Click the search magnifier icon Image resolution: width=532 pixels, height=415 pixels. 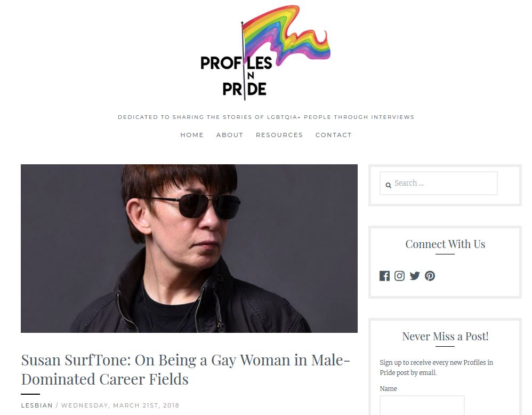pyautogui.click(x=389, y=185)
